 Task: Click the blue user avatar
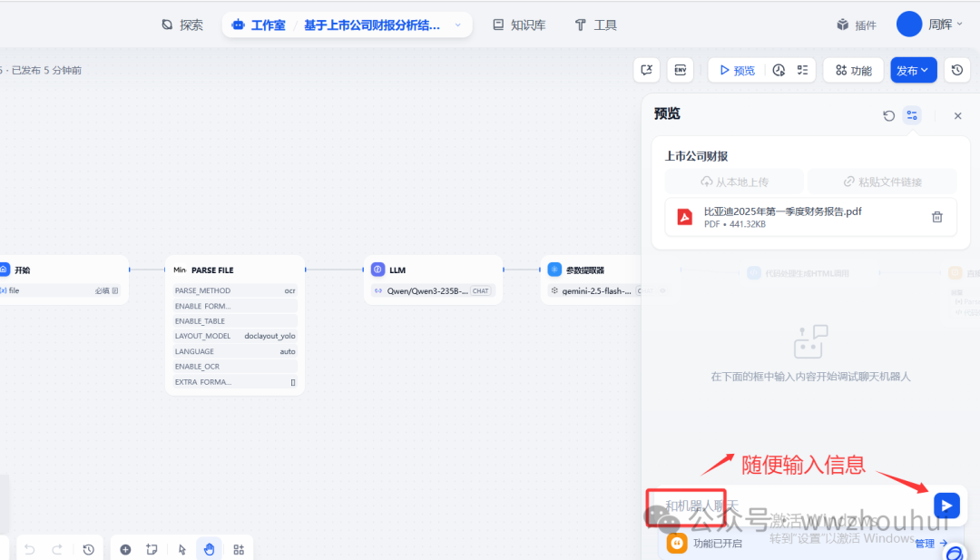[x=908, y=25]
